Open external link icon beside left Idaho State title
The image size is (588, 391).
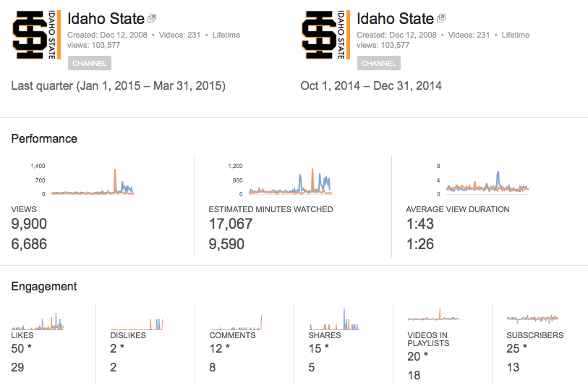(x=152, y=18)
